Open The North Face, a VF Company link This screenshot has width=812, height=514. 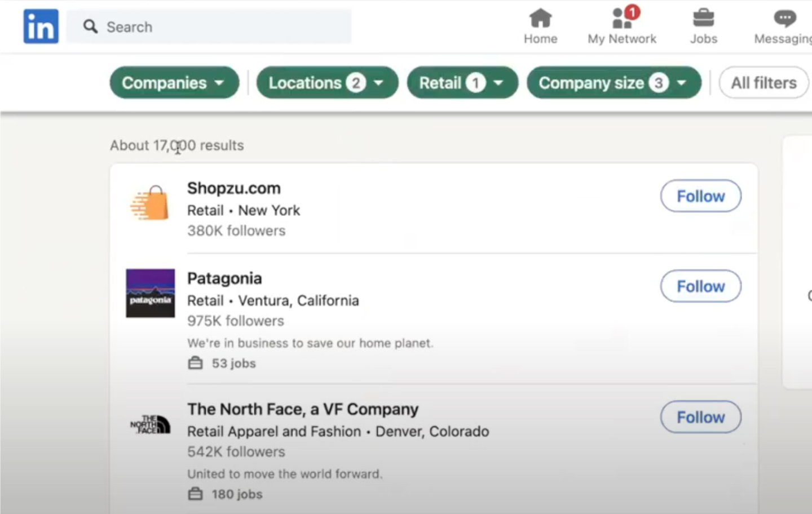[x=303, y=409]
